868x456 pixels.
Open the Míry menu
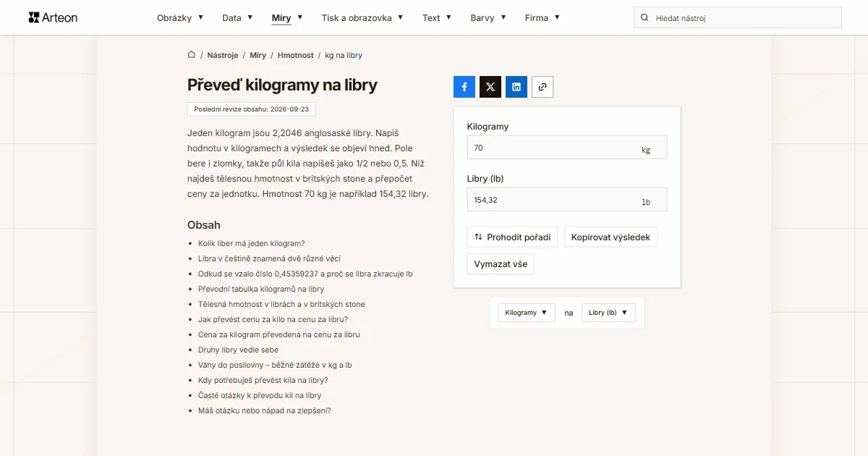(x=287, y=18)
